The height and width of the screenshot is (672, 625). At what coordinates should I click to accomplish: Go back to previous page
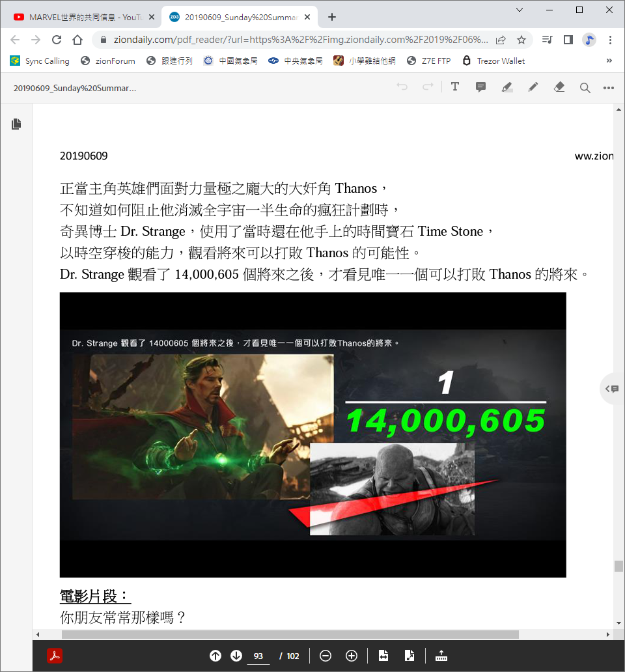pos(15,40)
